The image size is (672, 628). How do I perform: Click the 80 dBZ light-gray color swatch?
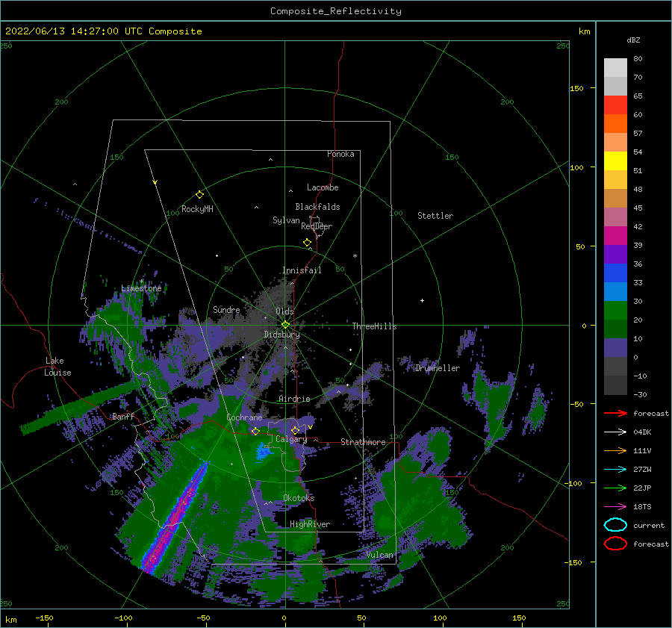pos(615,67)
